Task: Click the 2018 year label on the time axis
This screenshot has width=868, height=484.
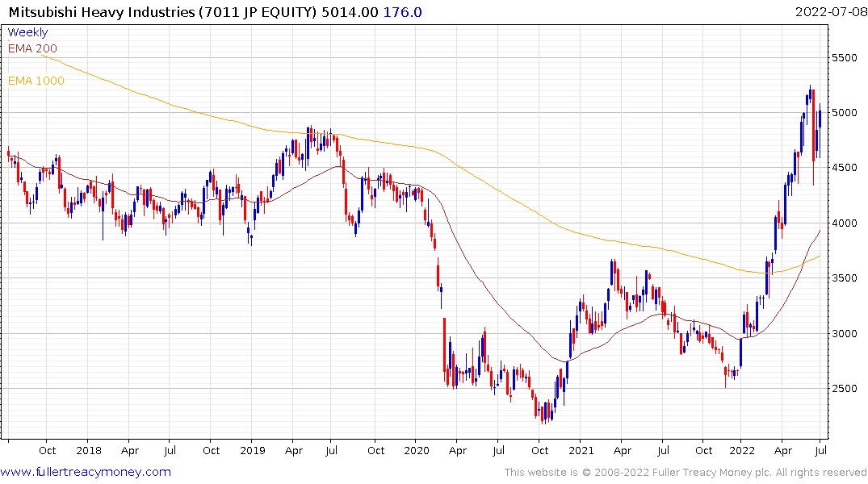Action: click(x=89, y=450)
